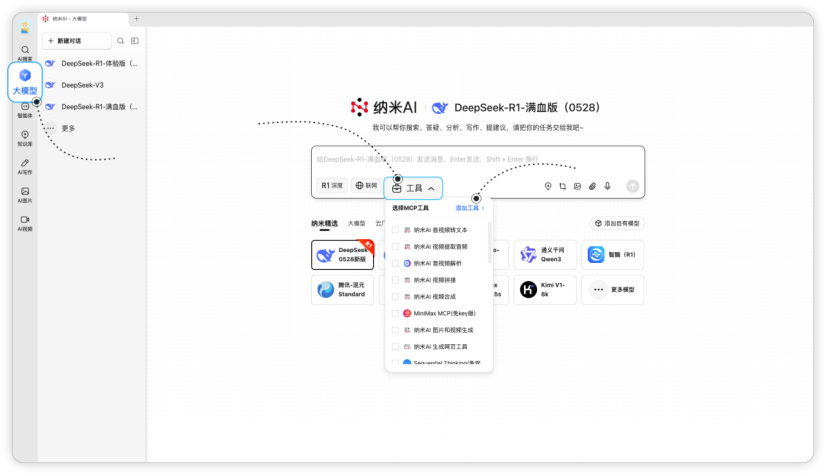Click the round send arrow button
Screen dimensions: 826x475
click(x=632, y=186)
